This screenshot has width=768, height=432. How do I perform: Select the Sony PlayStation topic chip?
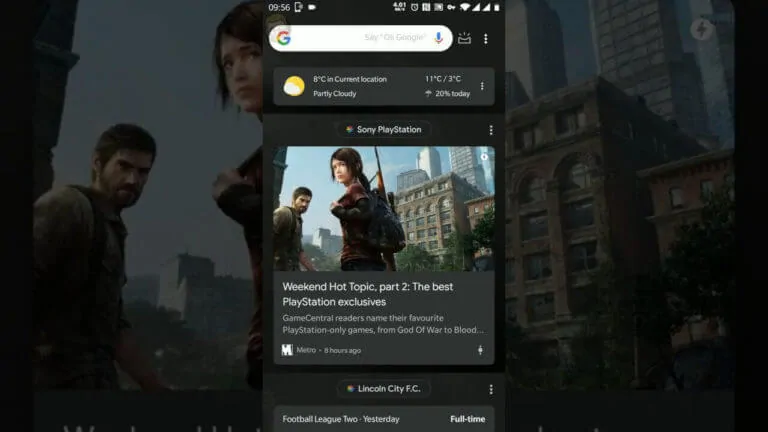384,129
